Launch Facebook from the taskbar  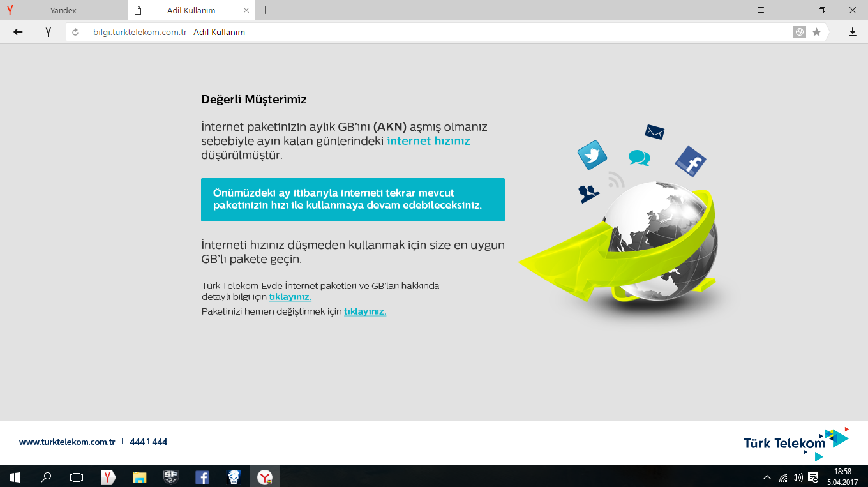coord(202,476)
